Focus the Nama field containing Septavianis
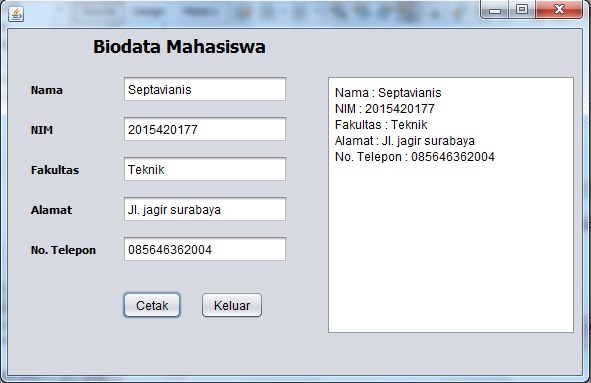Viewport: 591px width, 383px height. coord(205,89)
